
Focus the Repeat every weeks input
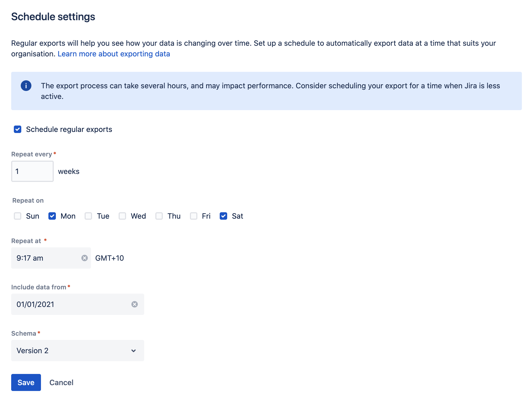32,171
